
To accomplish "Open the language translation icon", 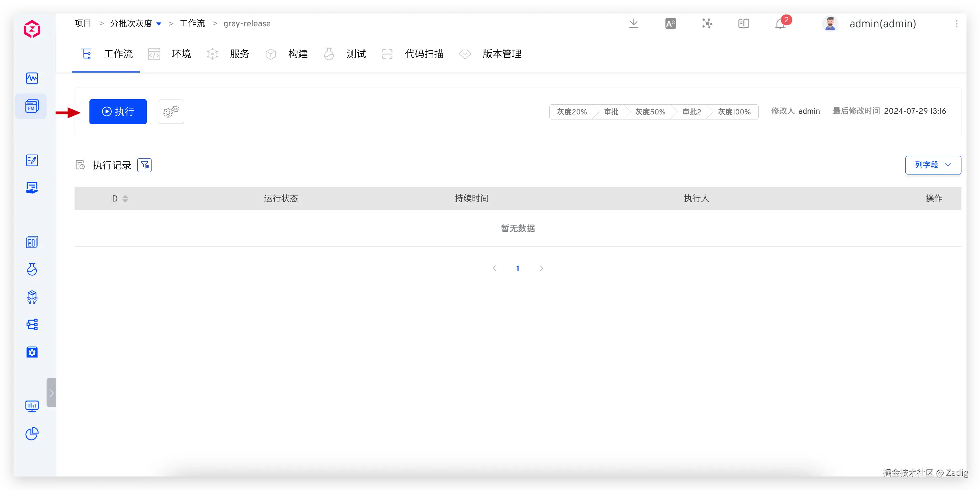I will (x=670, y=24).
